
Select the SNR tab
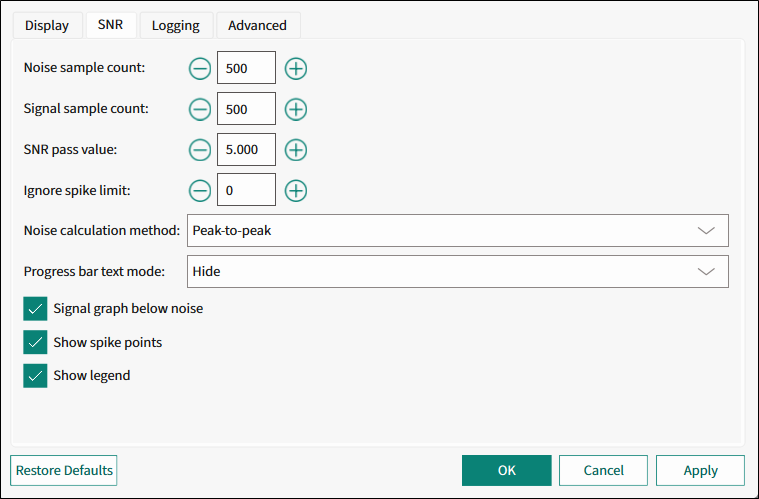click(x=111, y=25)
